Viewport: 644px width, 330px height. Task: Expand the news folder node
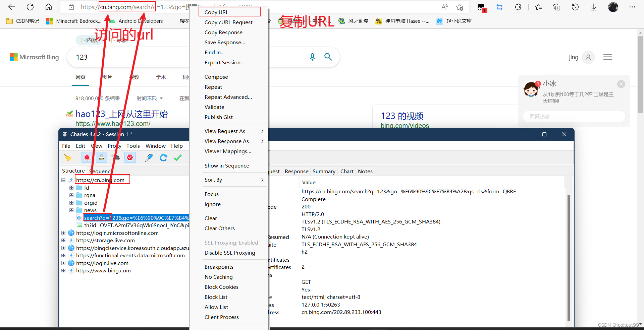click(x=71, y=210)
